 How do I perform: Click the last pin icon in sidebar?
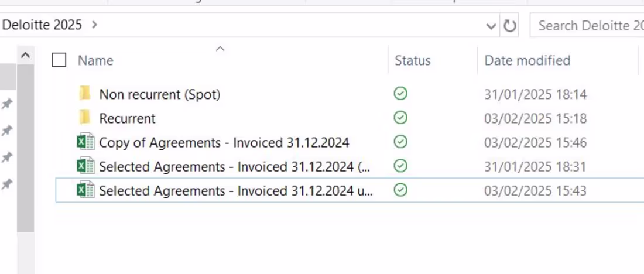point(7,184)
